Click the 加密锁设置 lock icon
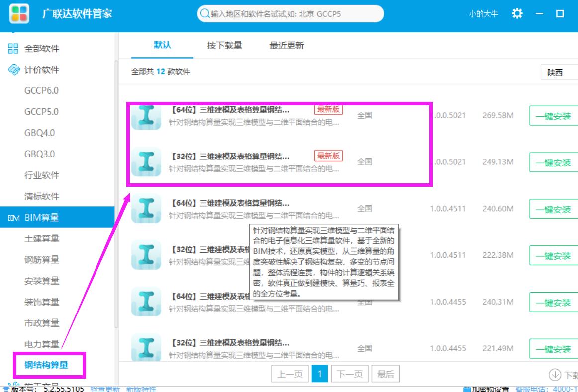The height and width of the screenshot is (392, 578). click(466, 389)
